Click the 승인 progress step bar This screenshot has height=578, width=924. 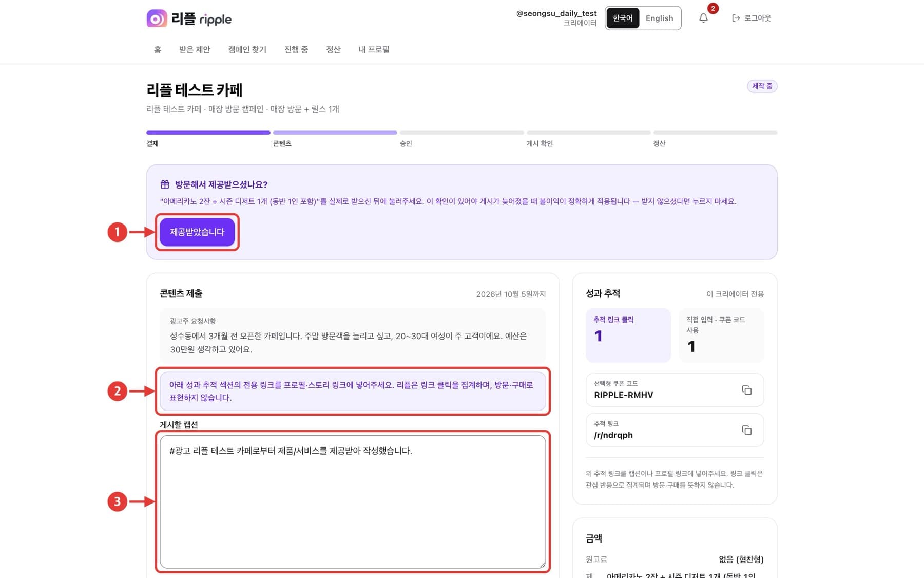[x=461, y=133]
